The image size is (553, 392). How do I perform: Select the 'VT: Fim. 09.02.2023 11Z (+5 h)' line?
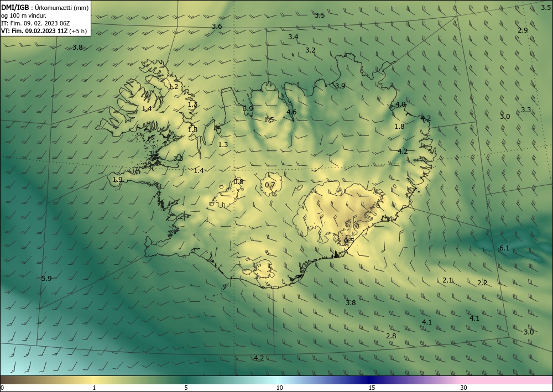click(x=44, y=31)
